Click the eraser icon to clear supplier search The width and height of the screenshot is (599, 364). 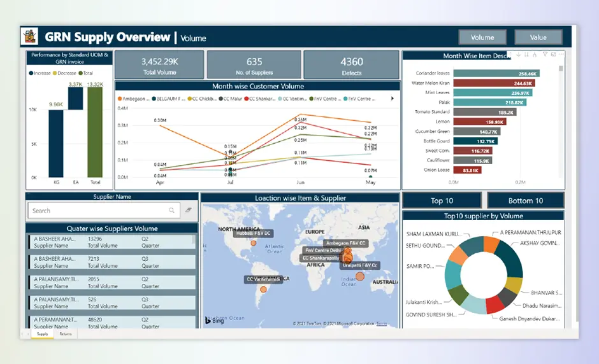click(189, 210)
